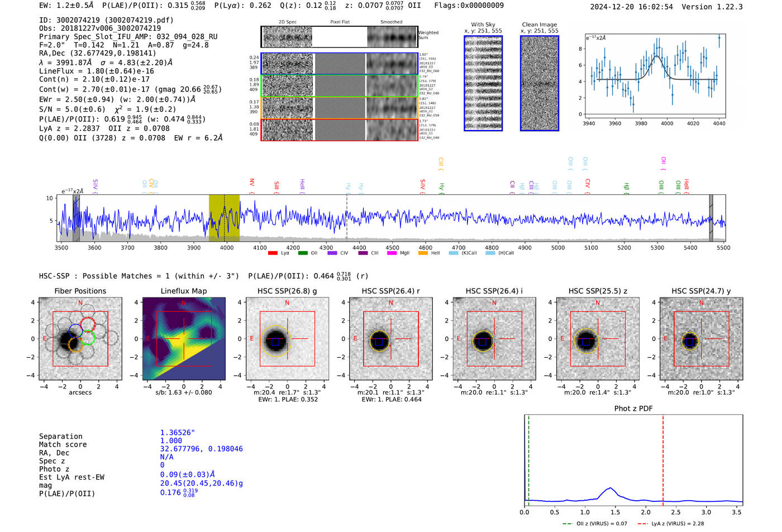Click the Phot z PDF plot
The width and height of the screenshot is (782, 532).
[633, 460]
